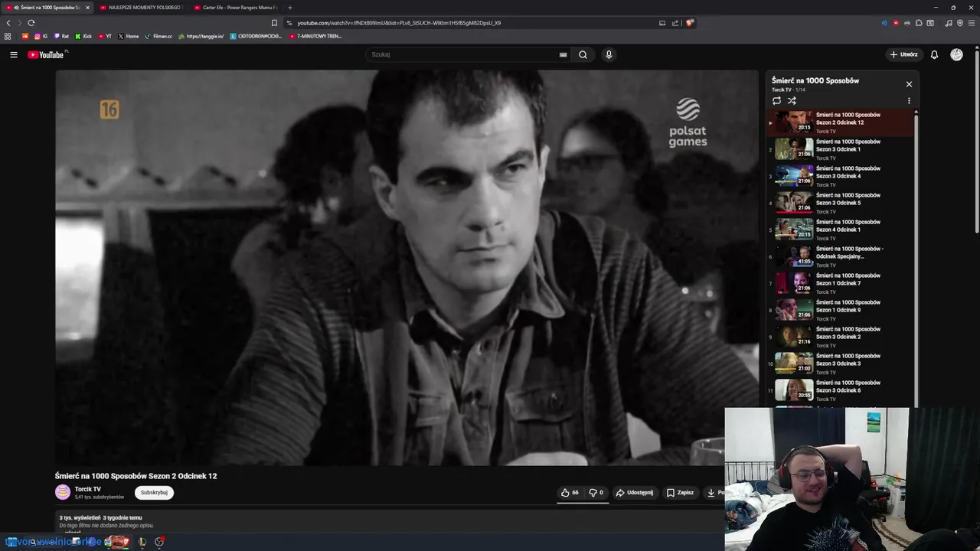Click the video title text below the player
Screen dimensions: 980x551
136,476
